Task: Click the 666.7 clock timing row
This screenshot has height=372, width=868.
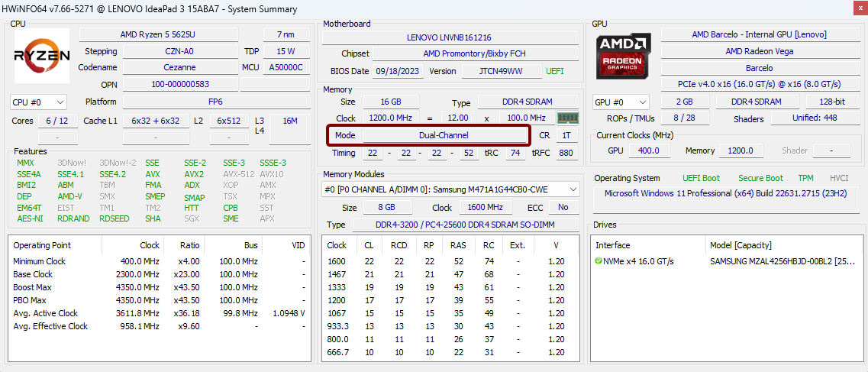Action: click(x=451, y=352)
